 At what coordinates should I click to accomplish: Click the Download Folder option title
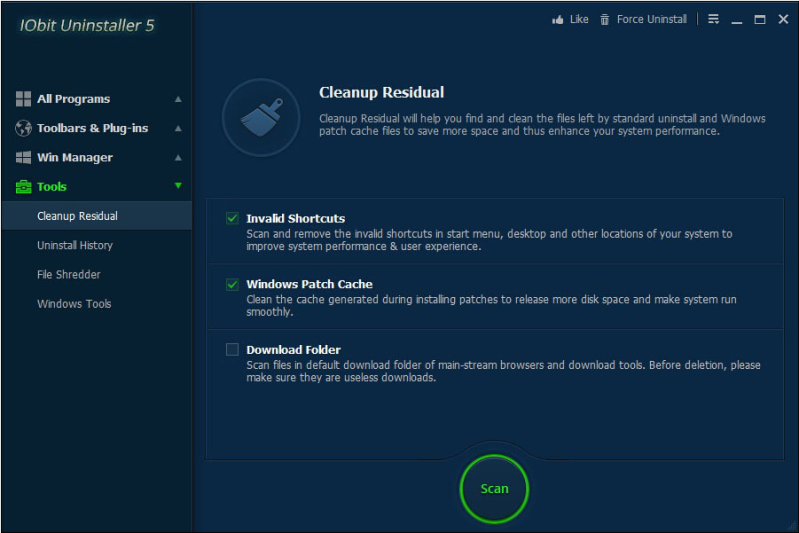tap(294, 350)
